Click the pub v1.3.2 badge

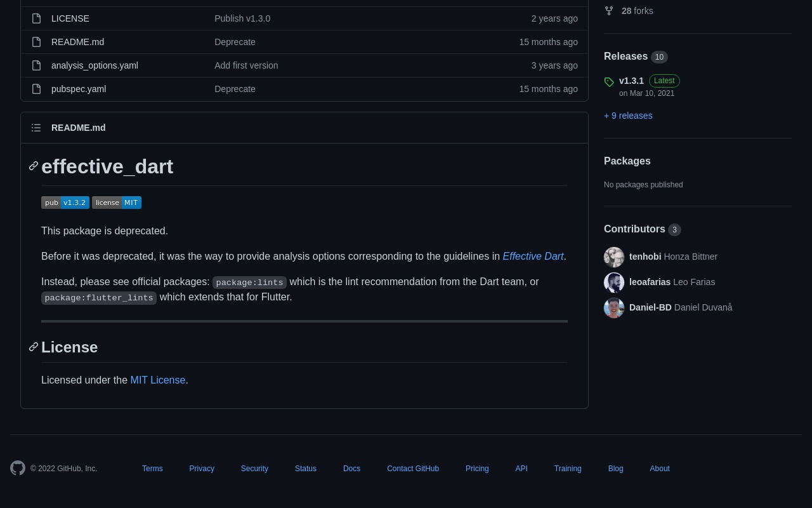click(65, 203)
